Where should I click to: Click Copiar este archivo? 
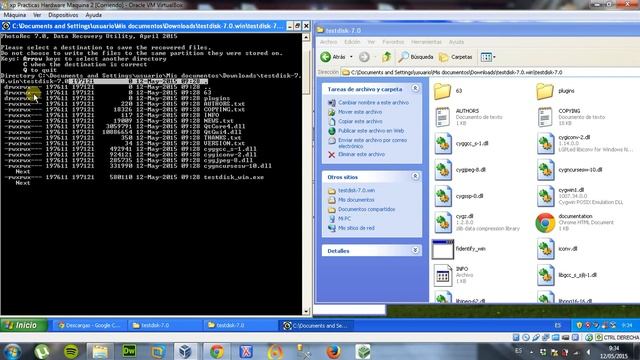[x=360, y=121]
